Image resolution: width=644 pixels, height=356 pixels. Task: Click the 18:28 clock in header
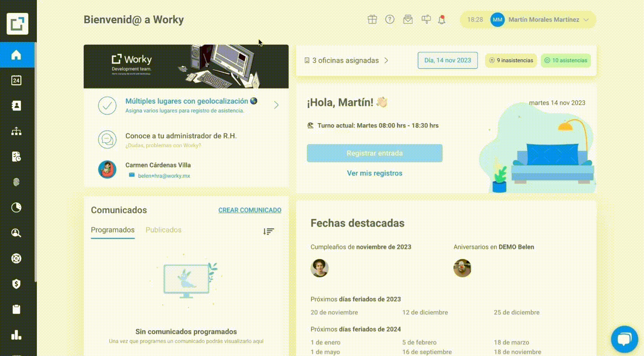click(475, 20)
